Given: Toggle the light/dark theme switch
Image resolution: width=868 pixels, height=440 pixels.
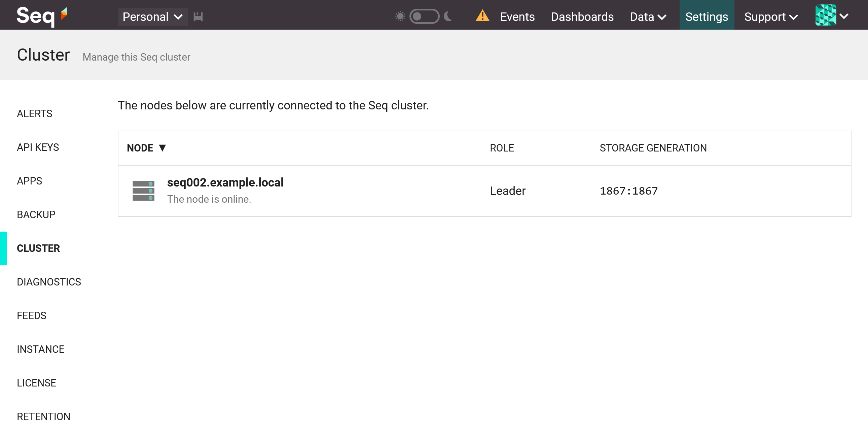Looking at the screenshot, I should 424,16.
